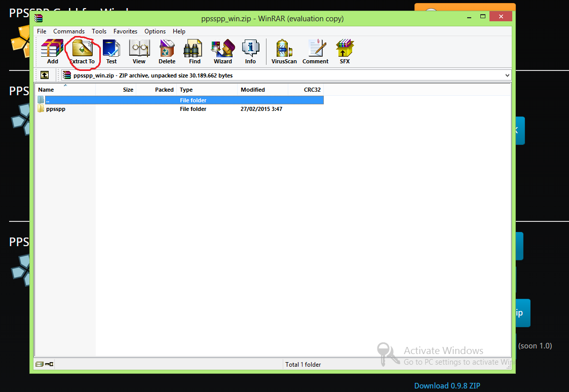Open the Options menu
569x392 pixels.
click(155, 31)
